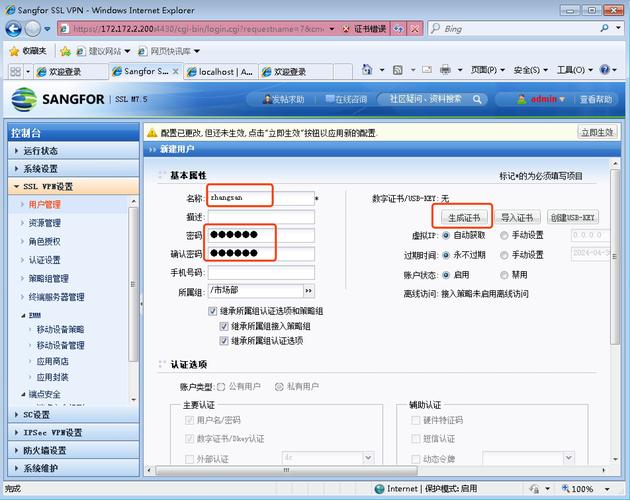Open the address bar URL dropdown arrow
The height and width of the screenshot is (500, 630).
[332, 29]
